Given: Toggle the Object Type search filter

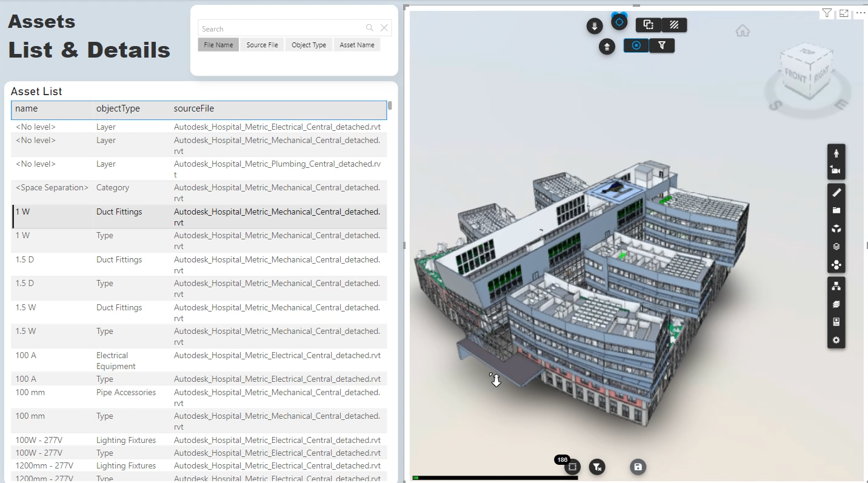Looking at the screenshot, I should point(309,45).
